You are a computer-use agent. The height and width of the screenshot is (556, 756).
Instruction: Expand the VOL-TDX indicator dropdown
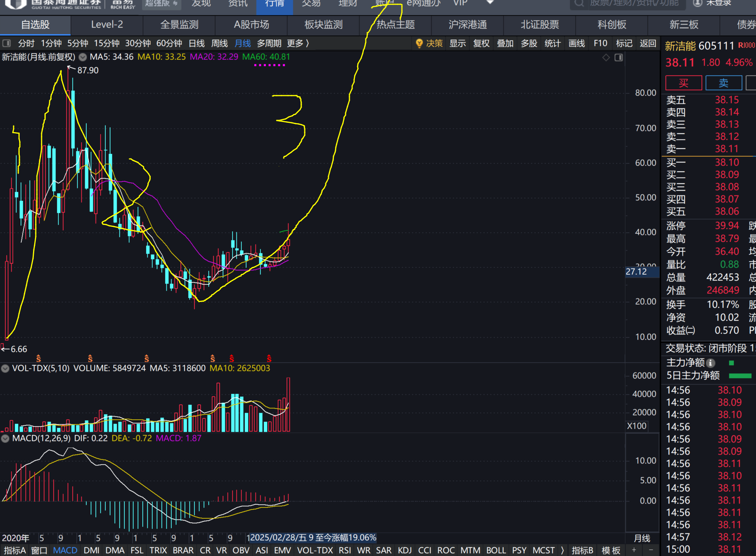(5, 368)
